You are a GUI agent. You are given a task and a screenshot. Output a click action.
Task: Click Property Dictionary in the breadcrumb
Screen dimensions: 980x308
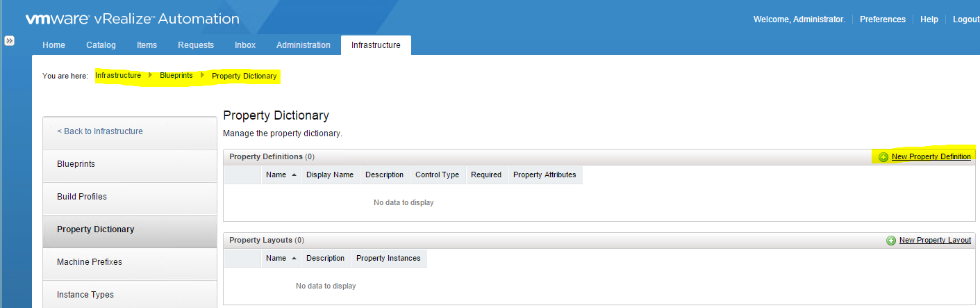click(244, 76)
